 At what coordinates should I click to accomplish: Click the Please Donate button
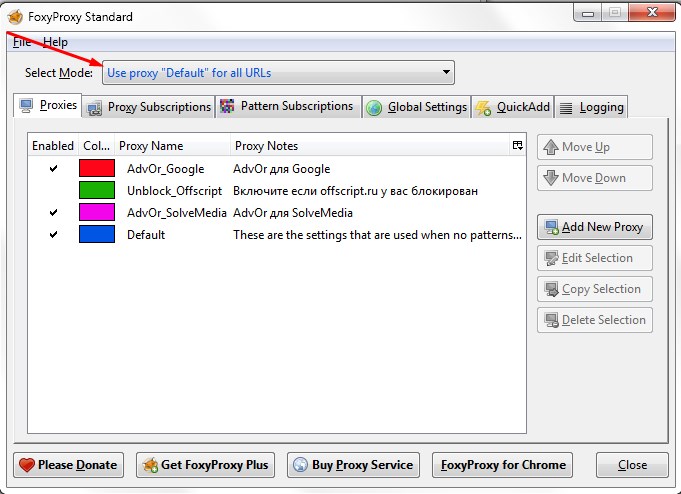click(x=68, y=465)
